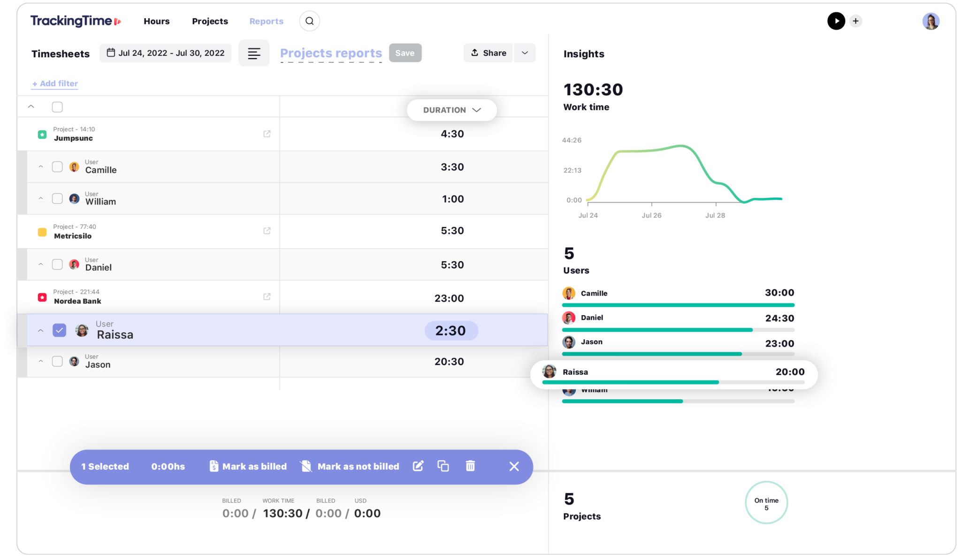Click the Add filter link
The width and height of the screenshot is (961, 560).
54,83
